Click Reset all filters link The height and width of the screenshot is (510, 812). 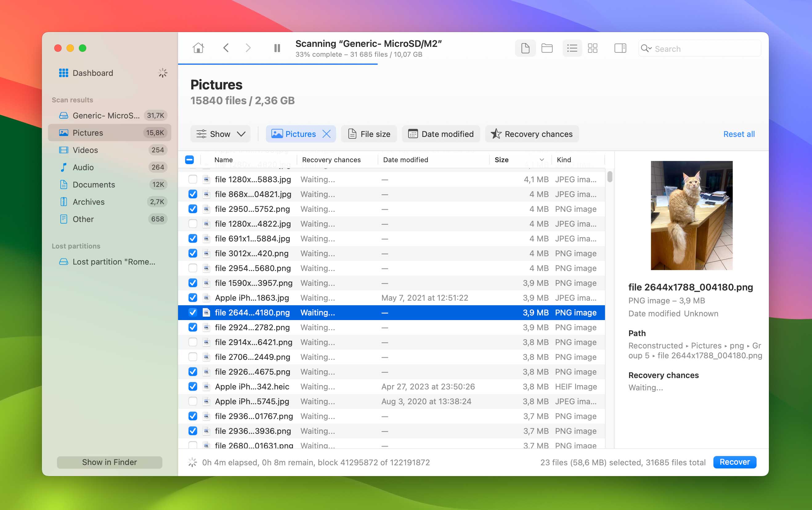click(x=739, y=134)
